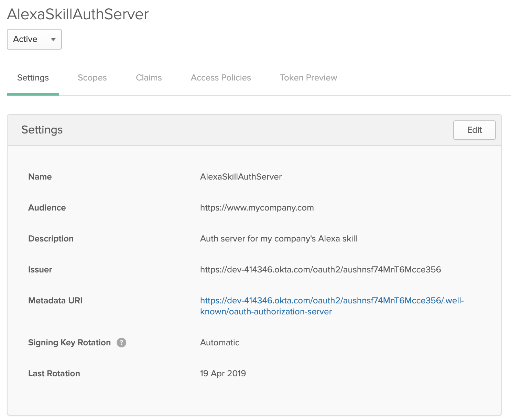Open the Scopes tab
The height and width of the screenshot is (420, 511).
point(92,78)
